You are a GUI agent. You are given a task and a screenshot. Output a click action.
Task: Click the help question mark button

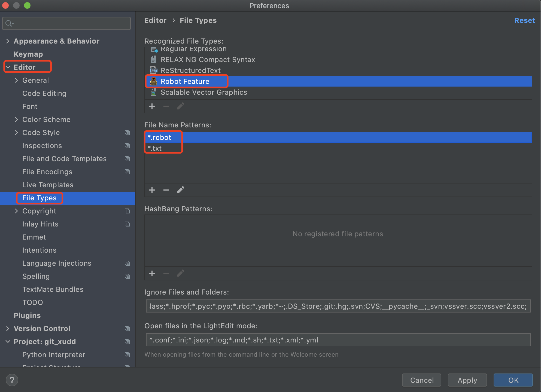coord(12,380)
